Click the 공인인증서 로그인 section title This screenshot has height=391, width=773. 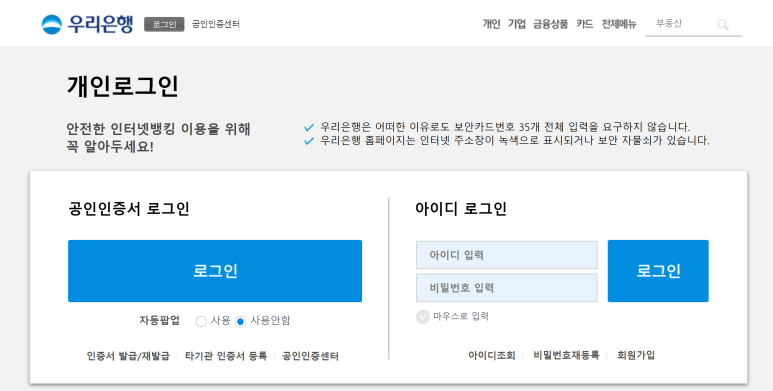(x=129, y=209)
